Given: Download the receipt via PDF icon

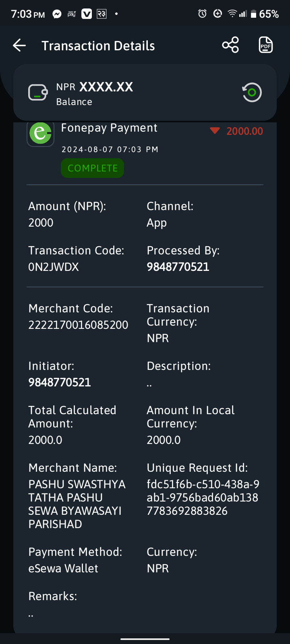Looking at the screenshot, I should (x=265, y=45).
